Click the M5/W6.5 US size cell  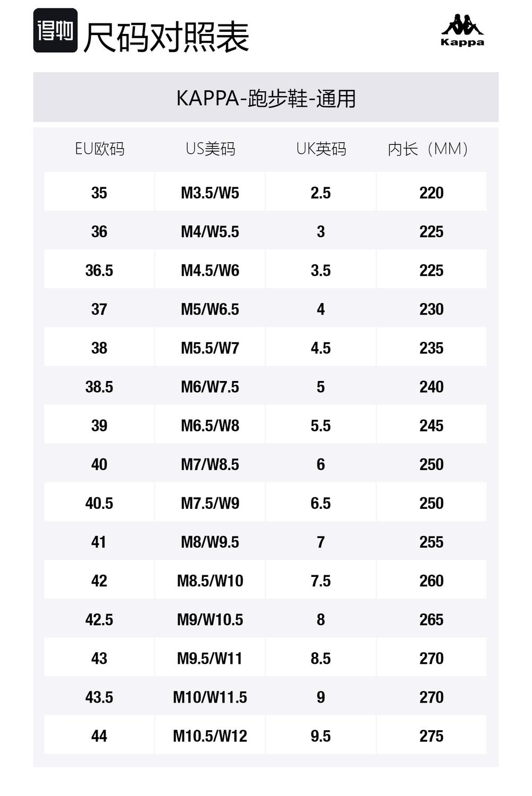pos(210,309)
